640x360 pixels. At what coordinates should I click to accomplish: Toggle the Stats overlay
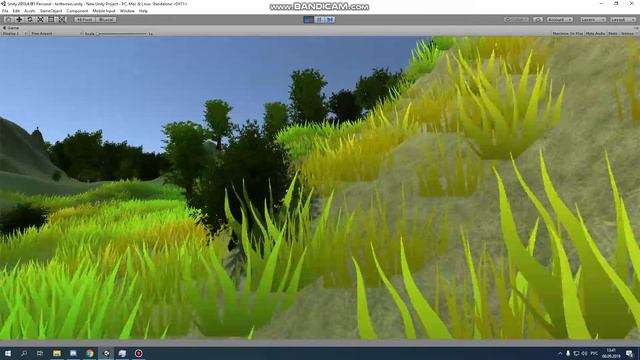coord(613,33)
